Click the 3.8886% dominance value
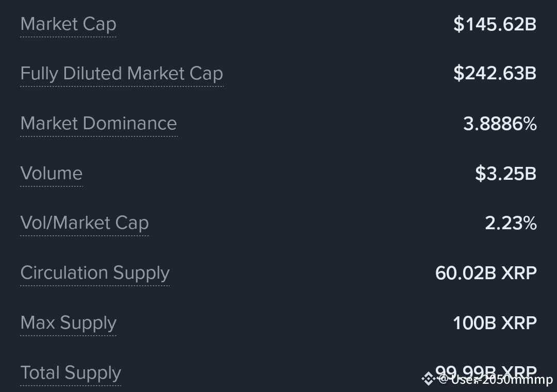This screenshot has width=557, height=392. point(500,124)
